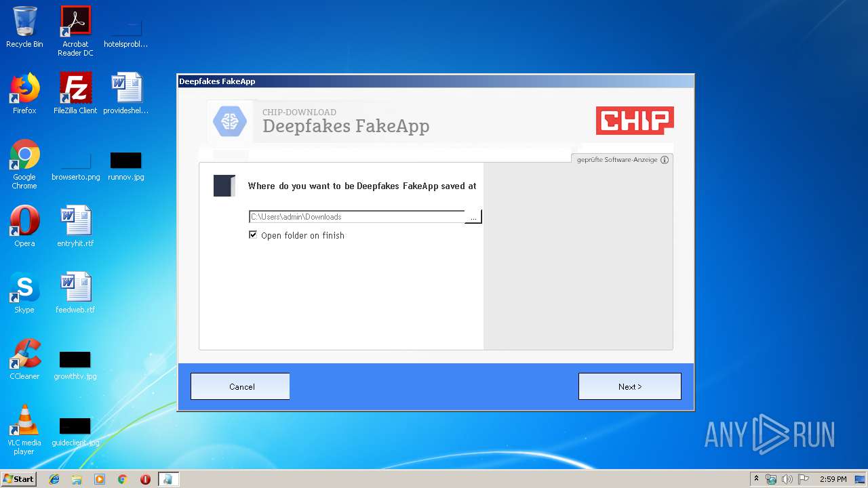This screenshot has height=488, width=868.
Task: Click the network tray icon
Action: pos(771,479)
